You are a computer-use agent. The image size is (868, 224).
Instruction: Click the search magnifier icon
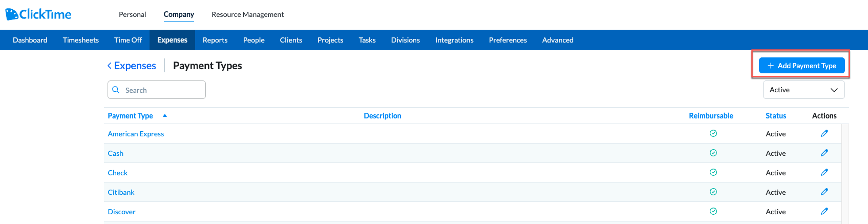click(x=116, y=90)
